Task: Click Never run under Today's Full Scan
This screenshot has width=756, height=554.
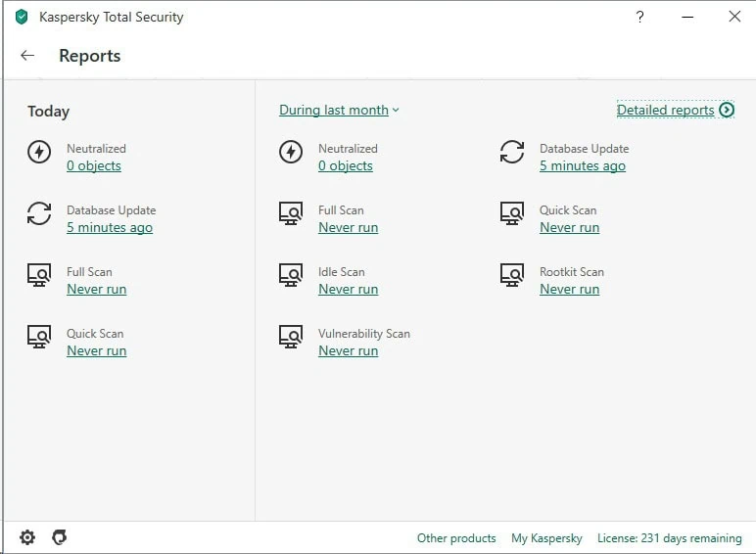Action: 96,290
